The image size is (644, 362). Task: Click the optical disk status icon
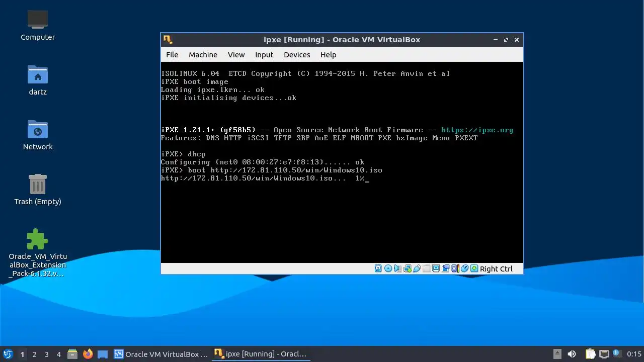pos(388,268)
